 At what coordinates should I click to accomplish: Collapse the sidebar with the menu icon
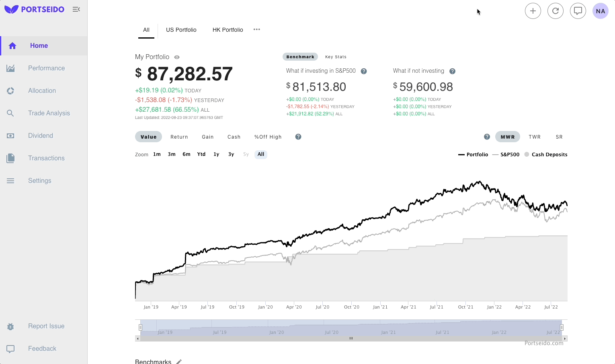(x=76, y=9)
